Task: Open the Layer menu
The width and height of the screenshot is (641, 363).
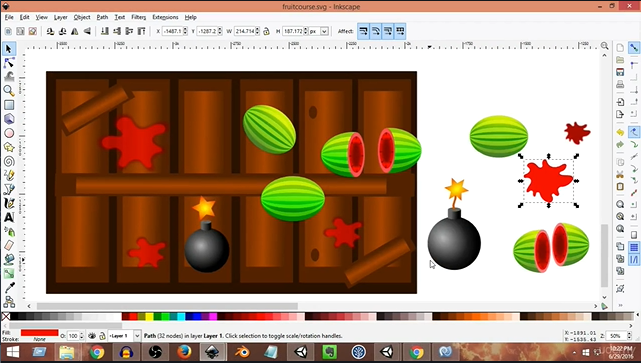Action: coord(61,17)
